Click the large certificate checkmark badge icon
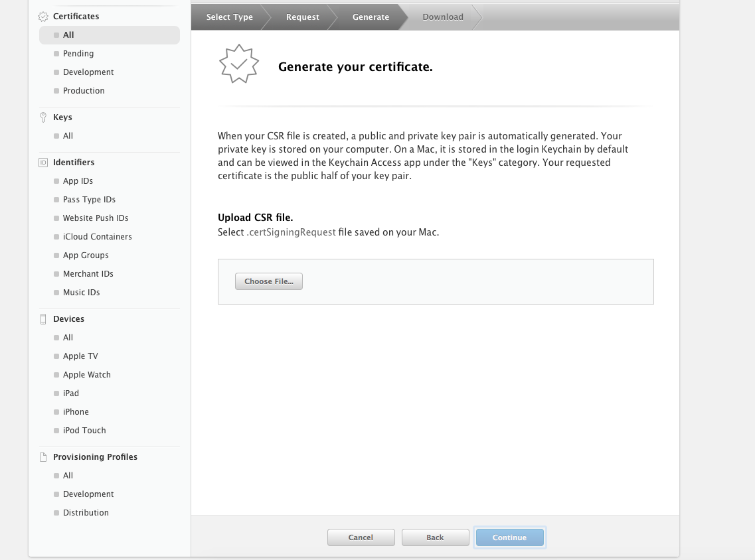This screenshot has width=755, height=560. tap(239, 64)
